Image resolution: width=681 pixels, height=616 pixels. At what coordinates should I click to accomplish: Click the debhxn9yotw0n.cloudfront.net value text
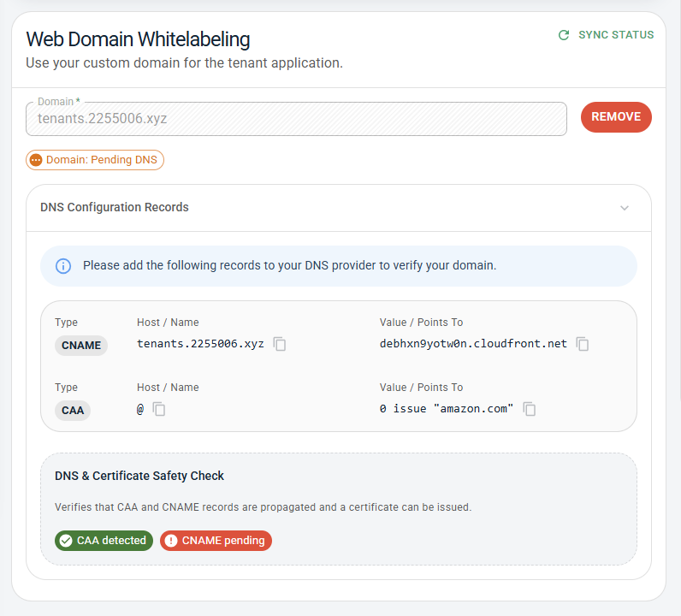(473, 344)
